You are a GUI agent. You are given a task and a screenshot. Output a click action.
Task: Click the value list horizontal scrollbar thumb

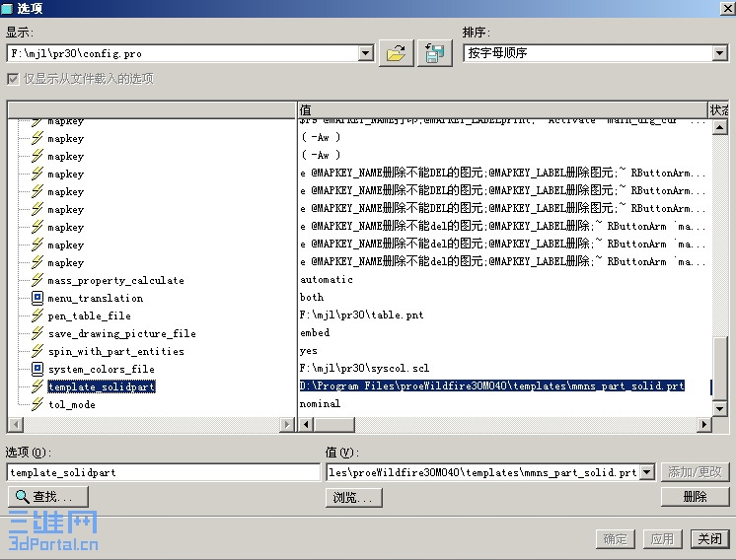(x=334, y=425)
